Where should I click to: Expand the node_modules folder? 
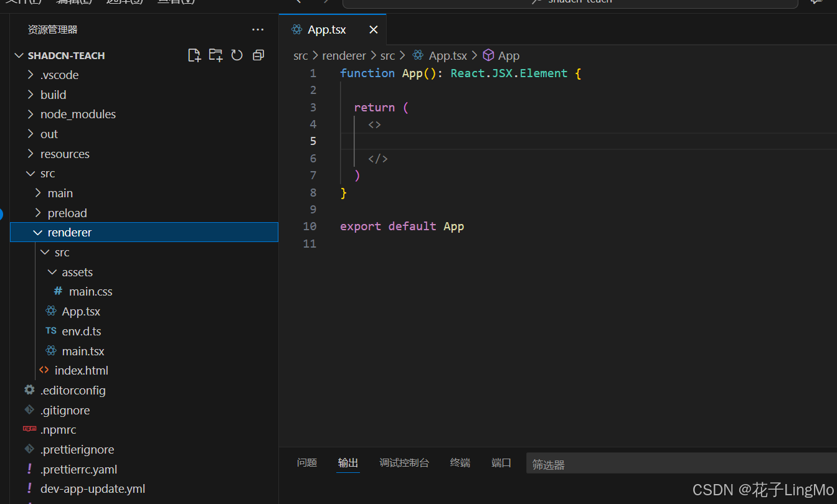tap(31, 114)
